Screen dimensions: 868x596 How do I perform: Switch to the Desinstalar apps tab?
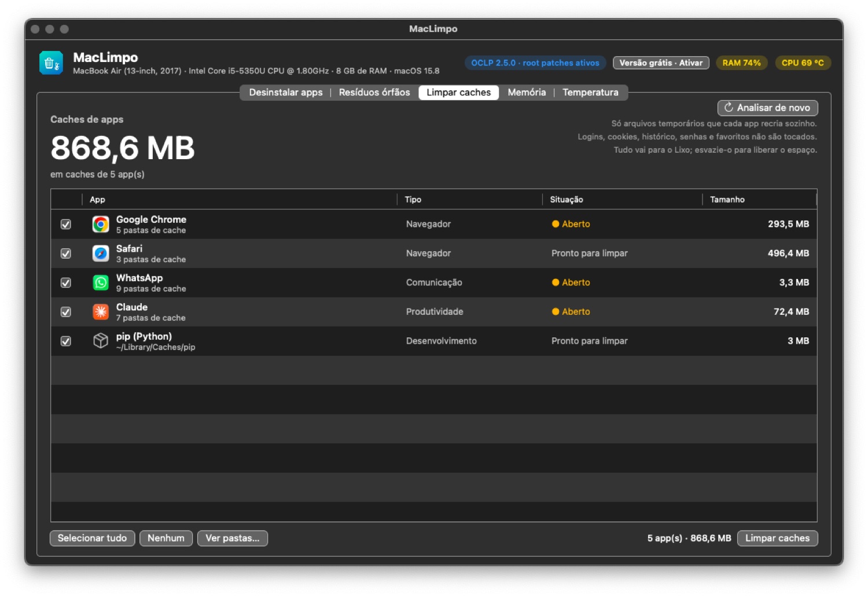pos(286,93)
